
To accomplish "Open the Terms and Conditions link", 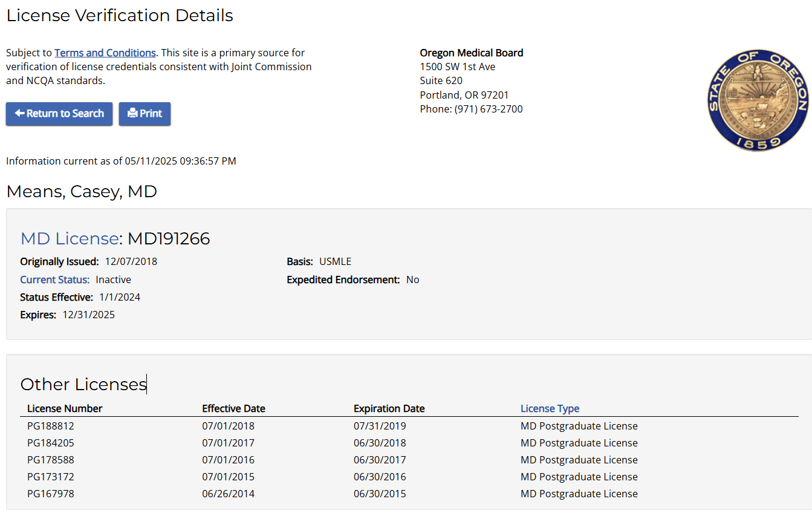I will tap(105, 53).
